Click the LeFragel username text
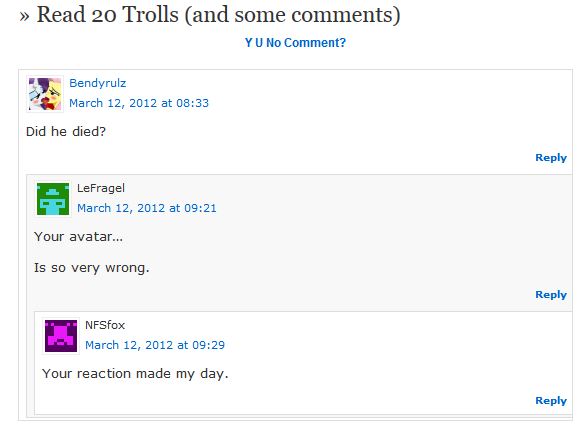The height and width of the screenshot is (427, 588). pyautogui.click(x=100, y=188)
